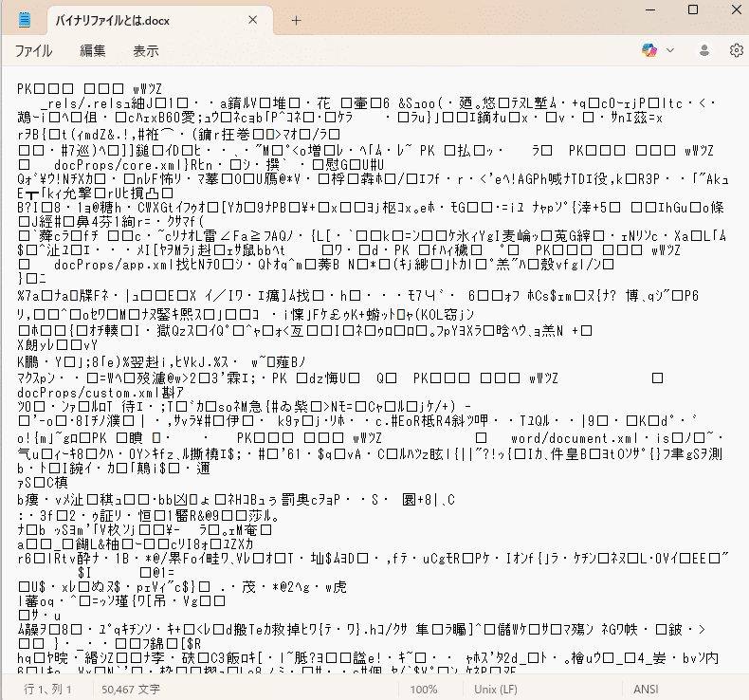Expand the Copilot dropdown arrow
Viewport: 749px width, 700px height.
(x=670, y=50)
